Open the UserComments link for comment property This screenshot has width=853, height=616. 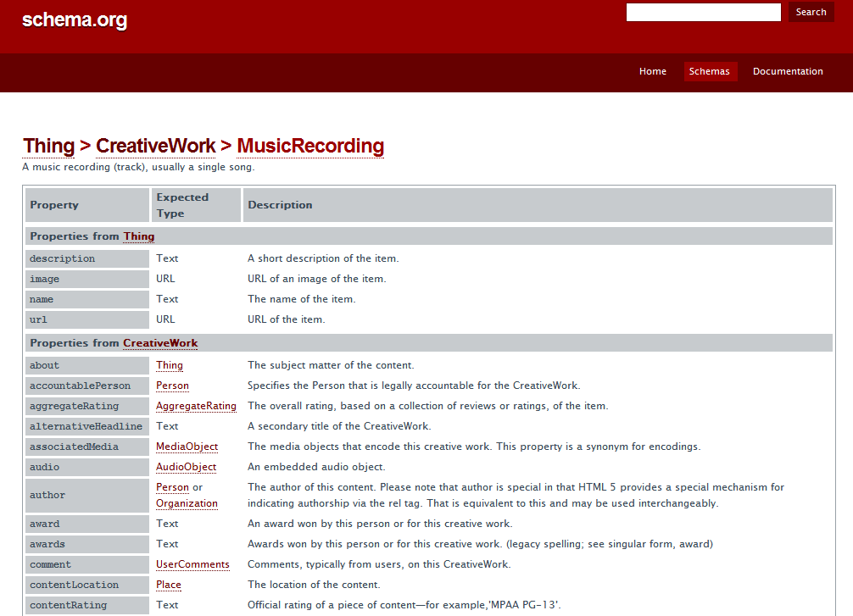192,564
